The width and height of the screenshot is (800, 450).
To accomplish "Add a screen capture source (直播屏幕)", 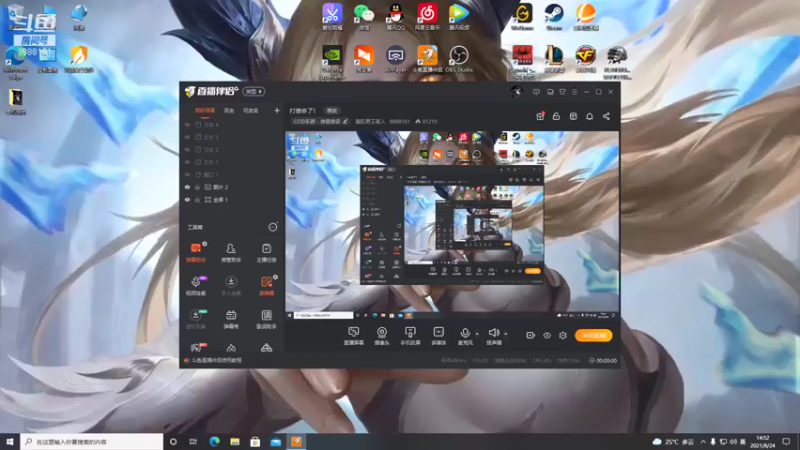I will point(353,336).
